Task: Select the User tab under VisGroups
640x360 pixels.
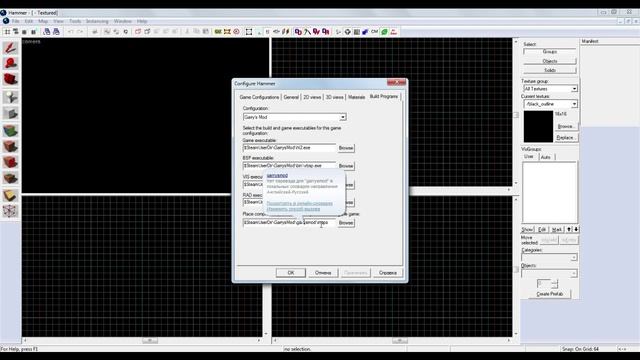Action: (x=529, y=157)
